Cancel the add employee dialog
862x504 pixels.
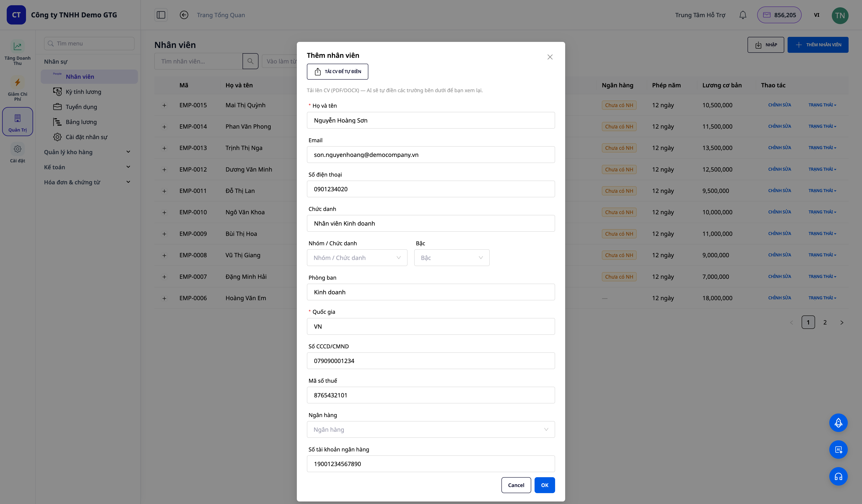pyautogui.click(x=516, y=485)
